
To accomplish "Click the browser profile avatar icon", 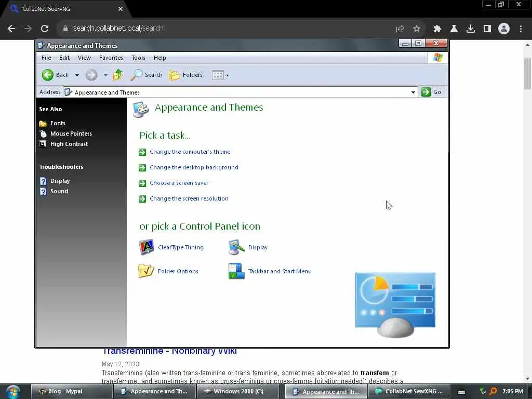I will [504, 29].
